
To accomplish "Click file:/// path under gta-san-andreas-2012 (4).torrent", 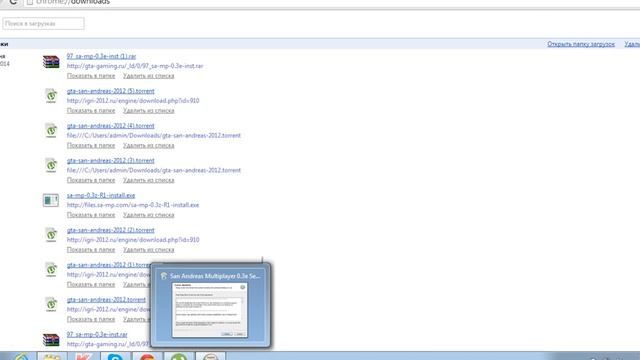I will pyautogui.click(x=154, y=136).
